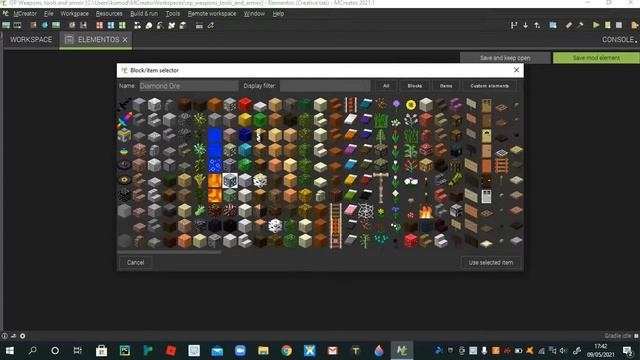640x360 pixels.
Task: Pick the pink bed
Action: point(350,211)
